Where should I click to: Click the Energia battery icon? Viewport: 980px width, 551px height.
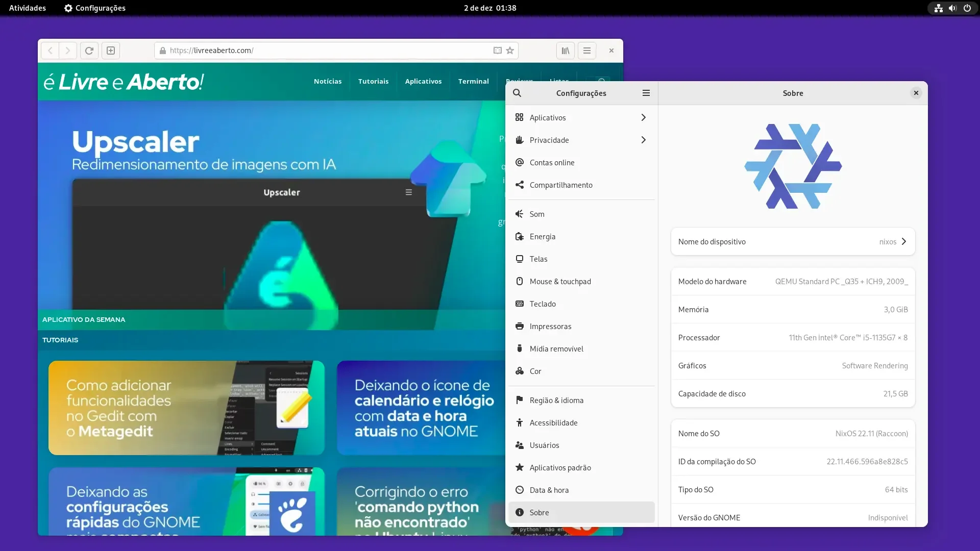click(x=520, y=236)
